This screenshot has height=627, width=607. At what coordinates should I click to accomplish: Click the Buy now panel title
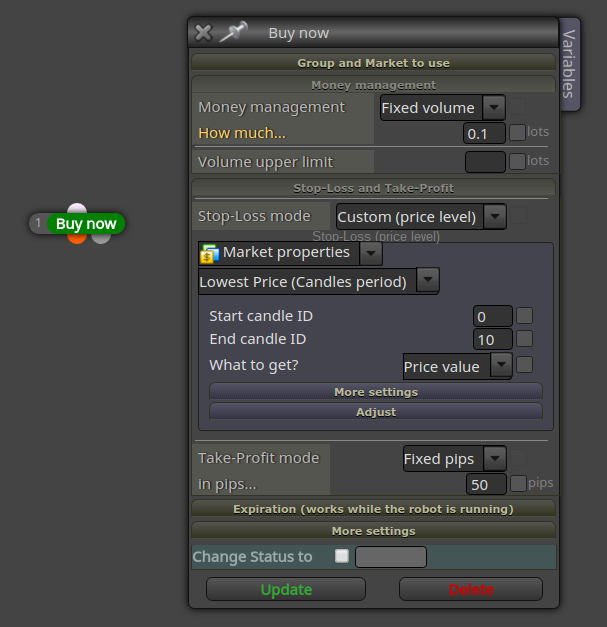pos(299,33)
